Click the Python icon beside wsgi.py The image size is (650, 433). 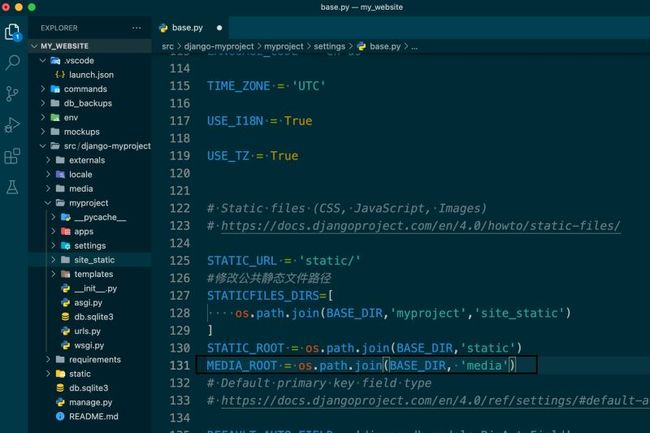pos(65,345)
